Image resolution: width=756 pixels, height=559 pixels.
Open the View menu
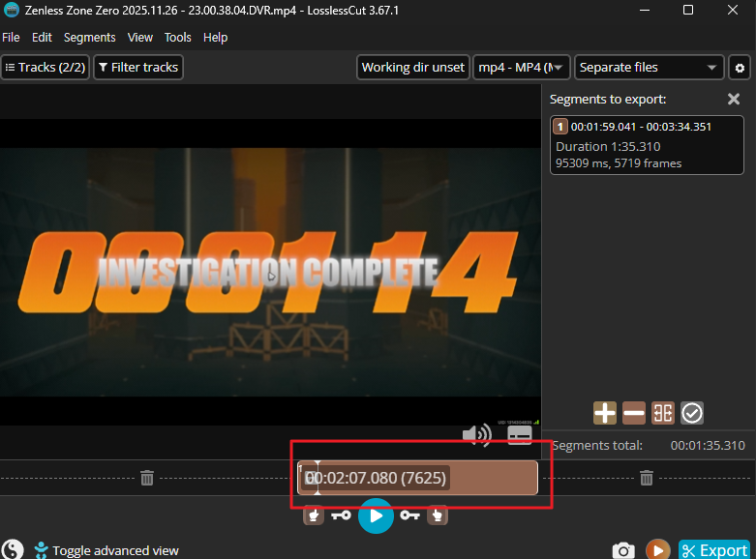(x=140, y=38)
